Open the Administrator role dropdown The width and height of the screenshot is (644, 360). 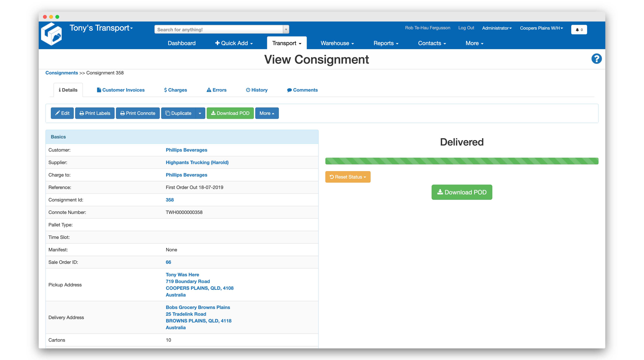tap(497, 28)
